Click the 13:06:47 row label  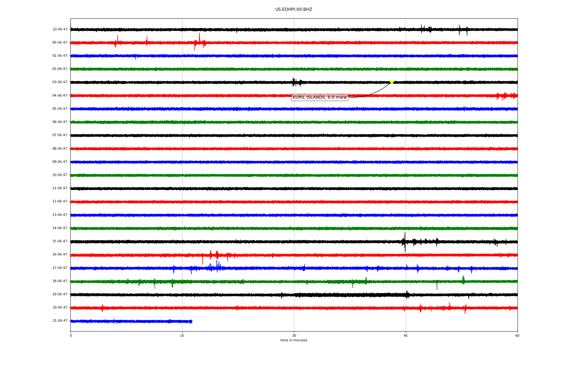click(60, 215)
